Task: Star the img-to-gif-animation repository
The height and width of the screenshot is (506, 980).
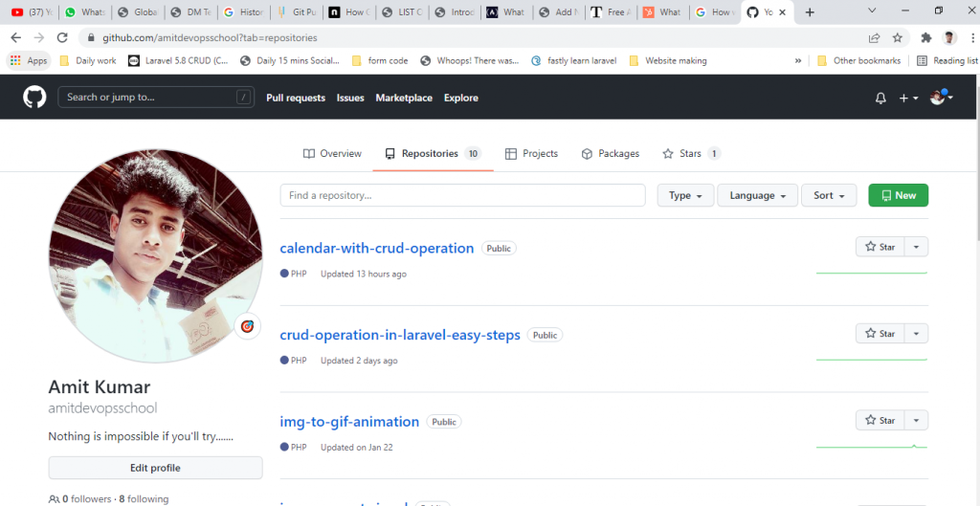Action: coord(880,420)
